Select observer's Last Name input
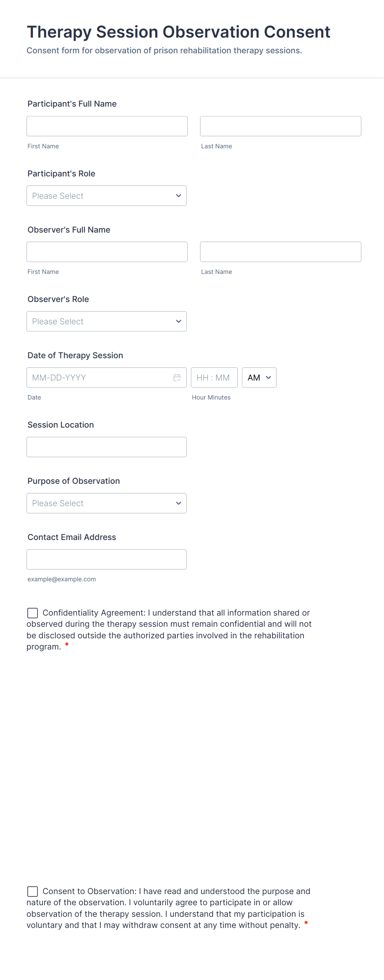The image size is (384, 980). click(280, 252)
